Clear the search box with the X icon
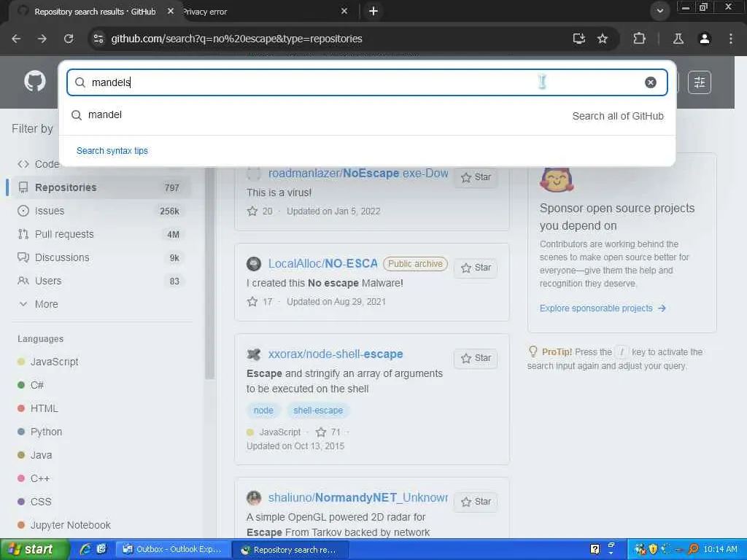This screenshot has height=560, width=747. [650, 82]
